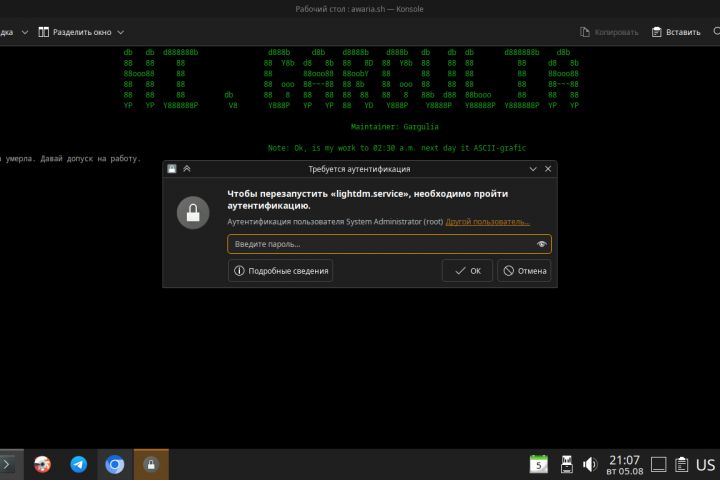720x480 pixels.
Task: Click the dialog window menu icon in title bar
Action: [x=172, y=169]
